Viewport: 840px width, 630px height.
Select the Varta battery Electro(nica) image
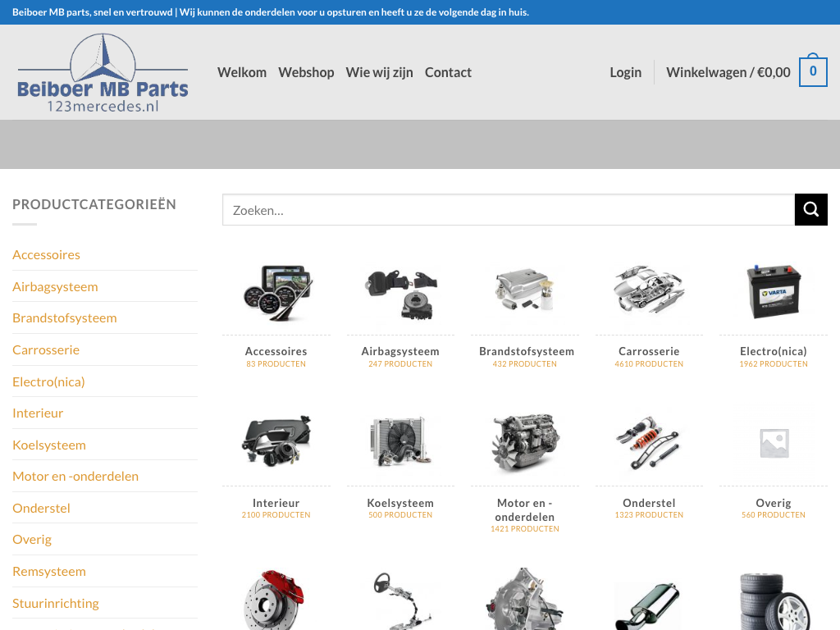pos(773,293)
